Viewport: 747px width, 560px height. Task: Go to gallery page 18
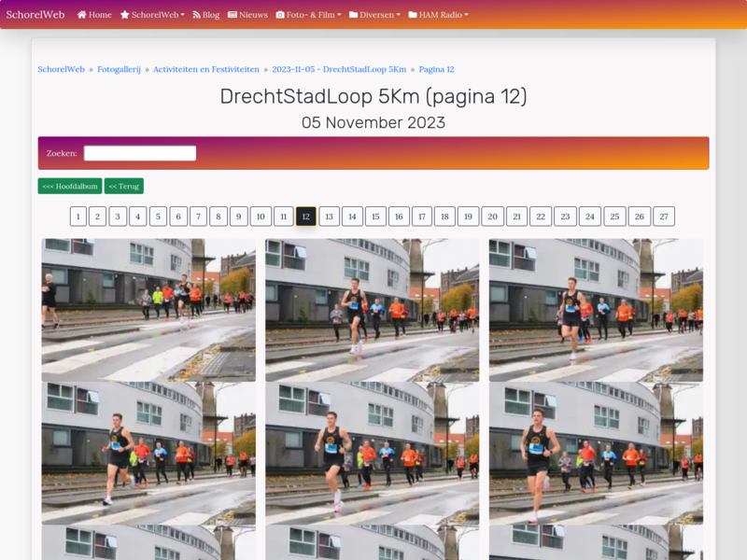click(444, 217)
